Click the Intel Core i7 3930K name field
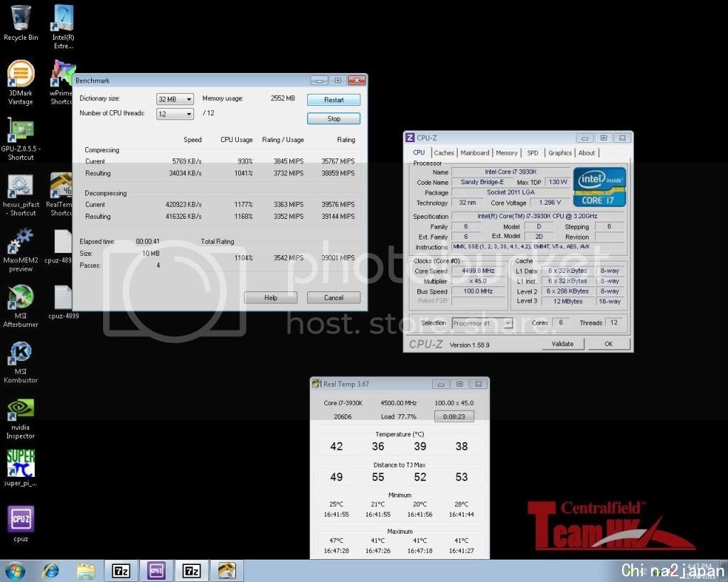 [x=510, y=172]
